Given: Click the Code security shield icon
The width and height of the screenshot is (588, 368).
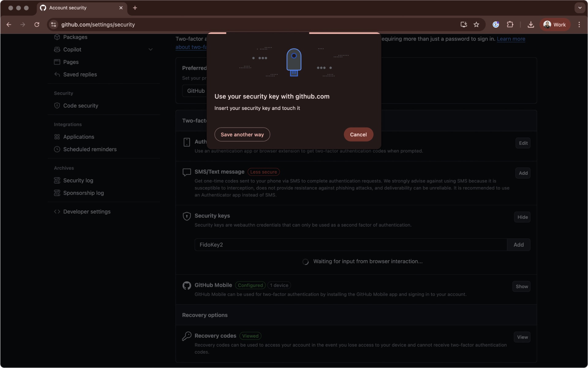Looking at the screenshot, I should point(57,106).
